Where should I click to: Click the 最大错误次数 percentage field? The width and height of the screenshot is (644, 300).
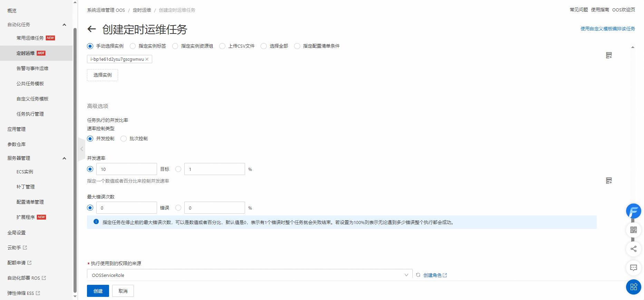coord(215,208)
